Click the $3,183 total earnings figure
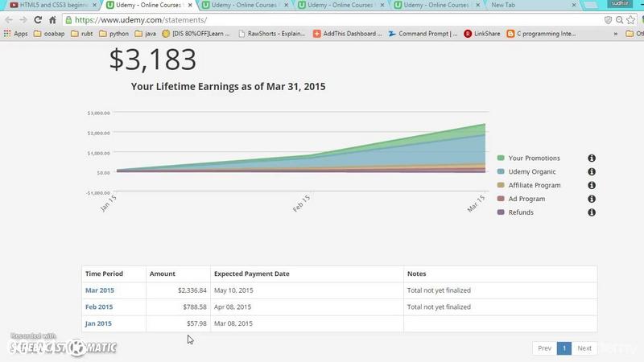This screenshot has width=644, height=362. click(153, 60)
